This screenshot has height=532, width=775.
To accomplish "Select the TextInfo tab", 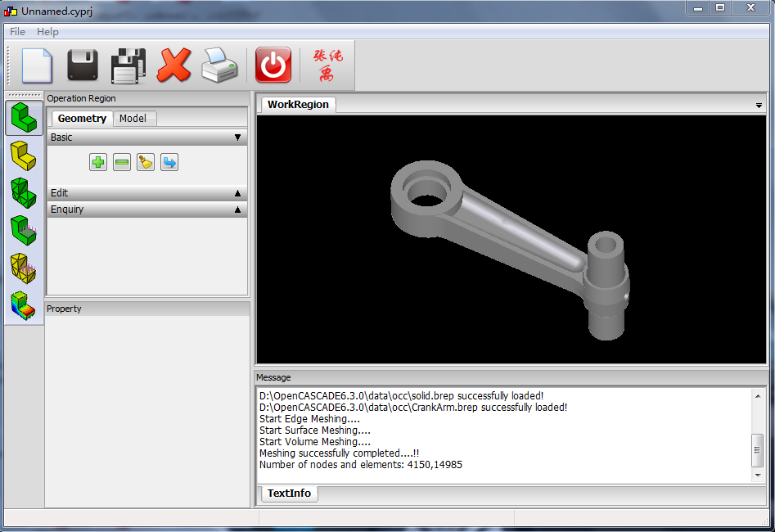I will point(289,493).
